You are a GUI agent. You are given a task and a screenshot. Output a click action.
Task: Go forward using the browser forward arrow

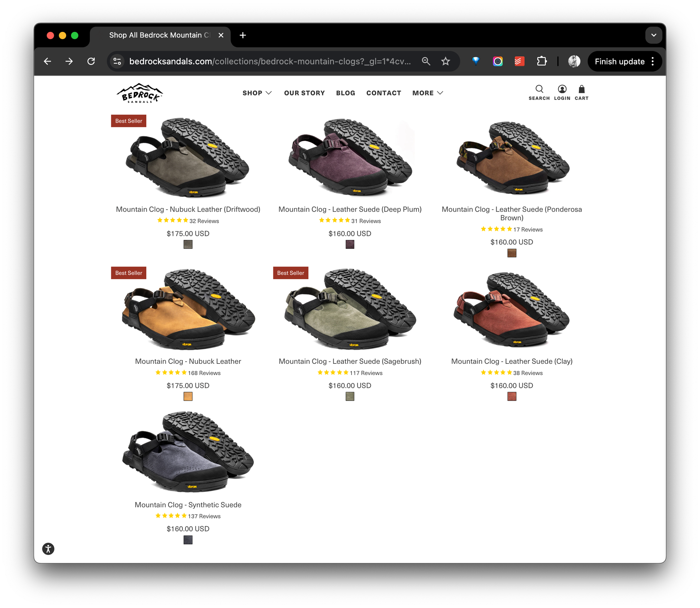69,62
